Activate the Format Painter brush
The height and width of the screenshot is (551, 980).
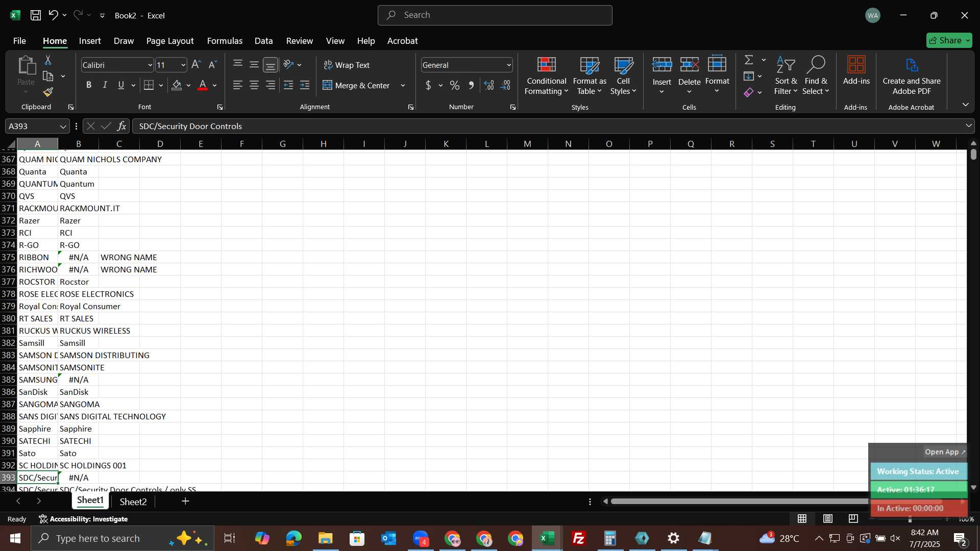48,92
